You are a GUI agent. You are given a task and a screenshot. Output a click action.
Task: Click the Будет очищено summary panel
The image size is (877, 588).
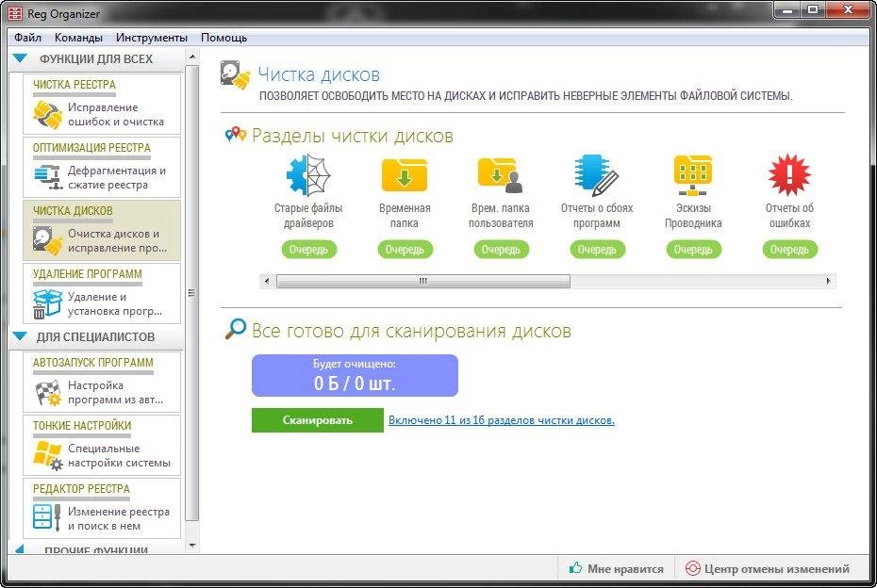(x=355, y=376)
